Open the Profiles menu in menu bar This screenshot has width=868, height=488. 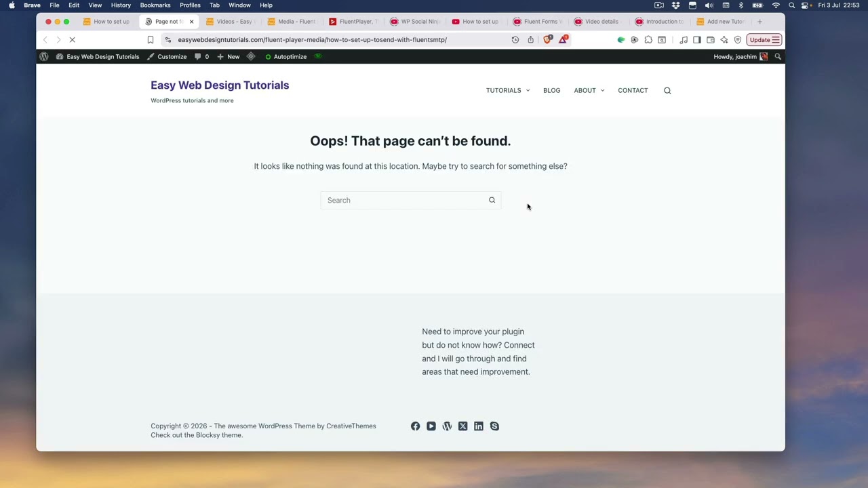pyautogui.click(x=190, y=5)
